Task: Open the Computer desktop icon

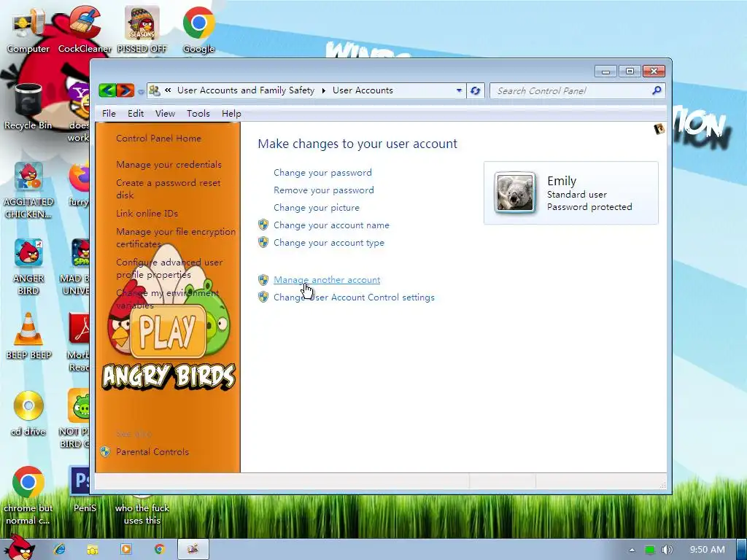Action: click(x=28, y=30)
